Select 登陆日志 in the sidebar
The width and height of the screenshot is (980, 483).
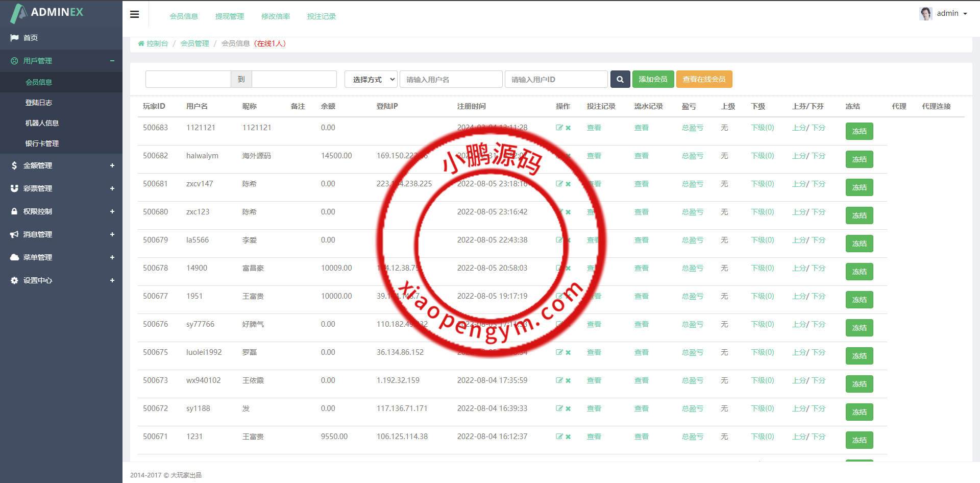tap(39, 103)
